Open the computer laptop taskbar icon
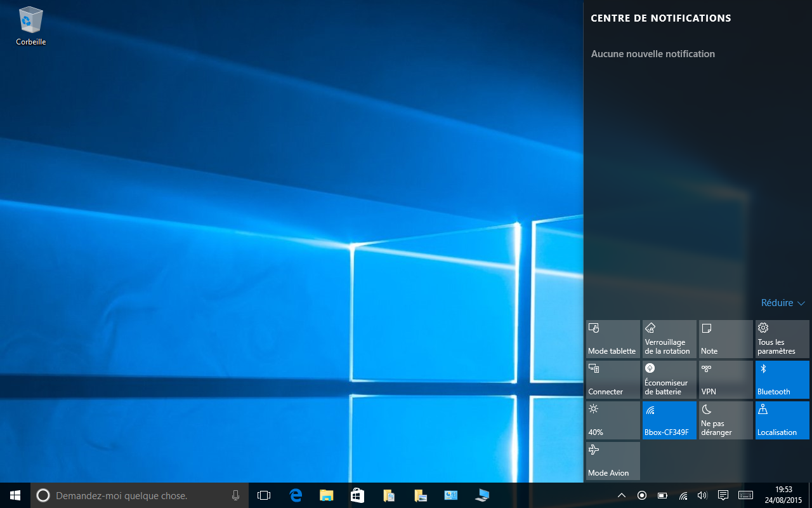 tap(481, 495)
